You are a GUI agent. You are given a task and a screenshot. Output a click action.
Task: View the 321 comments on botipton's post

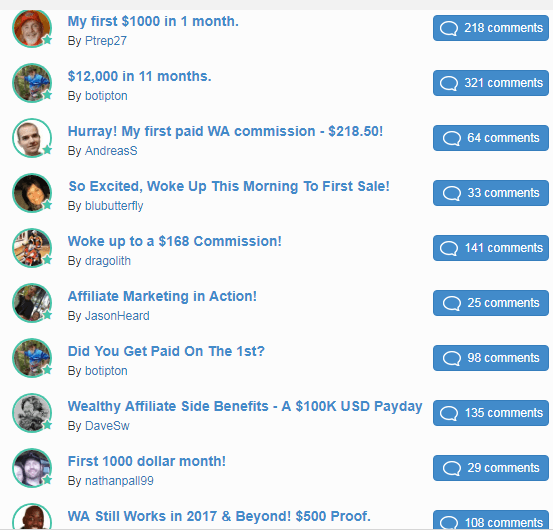pos(491,83)
